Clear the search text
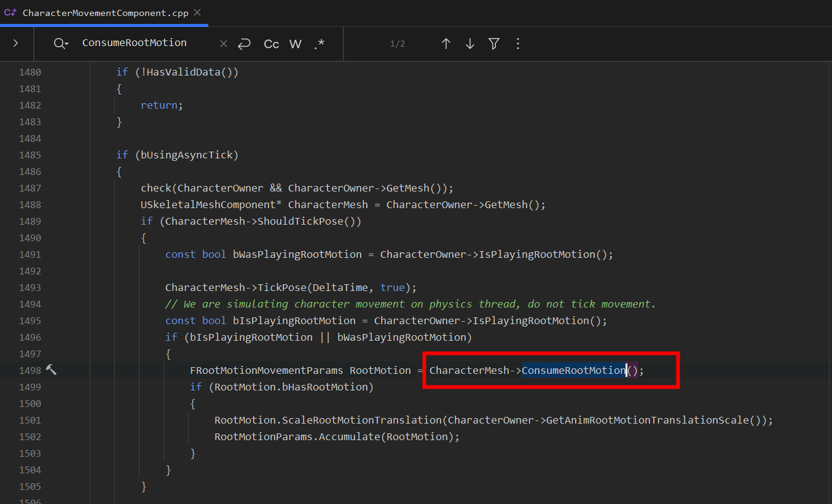 [x=224, y=44]
